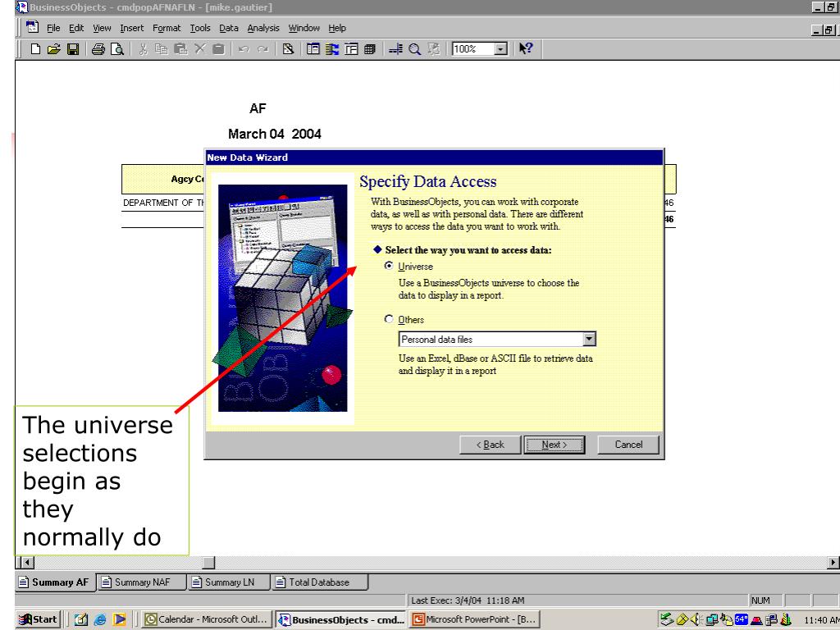Open the View menu

pos(102,28)
